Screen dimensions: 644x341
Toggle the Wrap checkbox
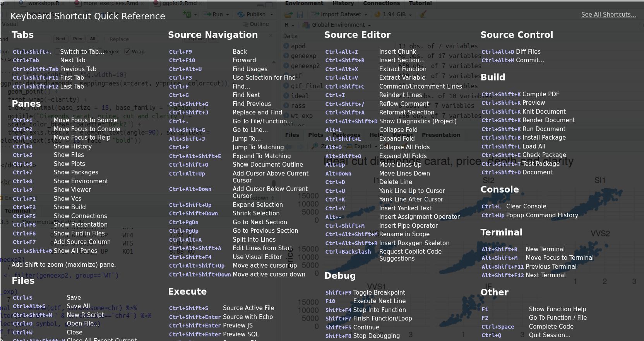[127, 51]
